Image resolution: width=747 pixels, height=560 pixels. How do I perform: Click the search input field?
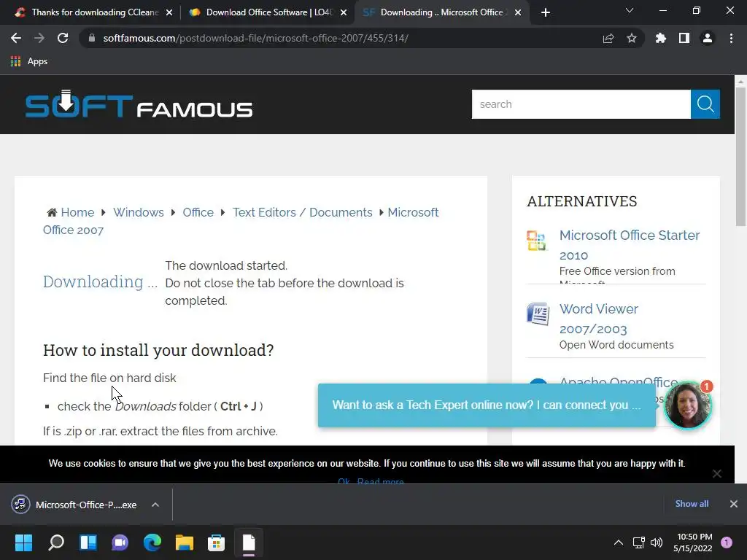[x=581, y=104]
